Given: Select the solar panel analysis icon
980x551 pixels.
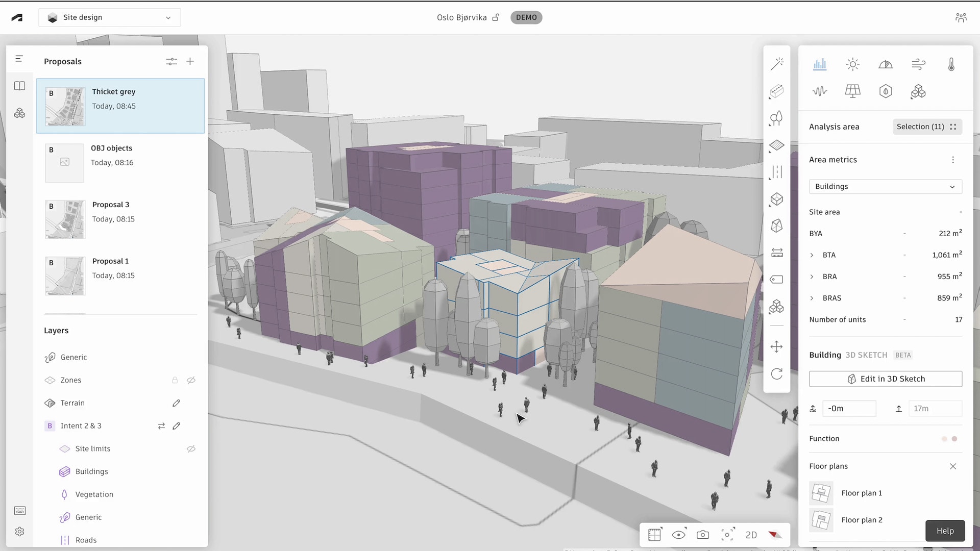Looking at the screenshot, I should pyautogui.click(x=853, y=91).
